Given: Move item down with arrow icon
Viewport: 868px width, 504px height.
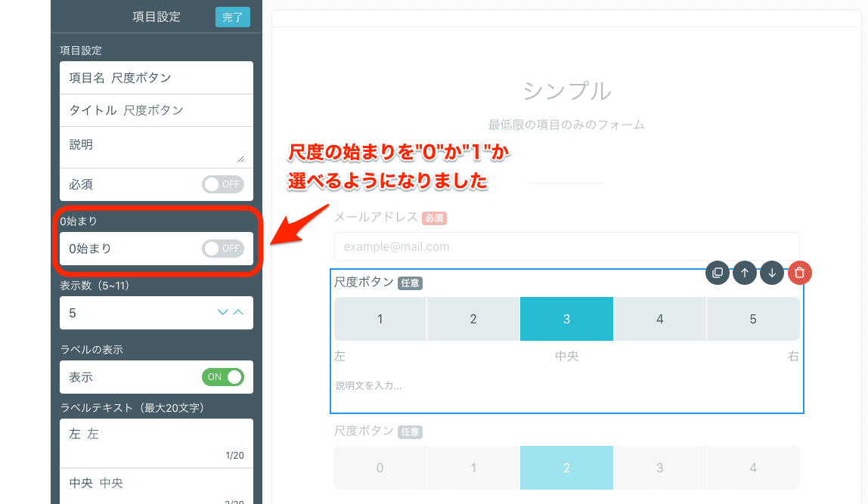Looking at the screenshot, I should (772, 273).
